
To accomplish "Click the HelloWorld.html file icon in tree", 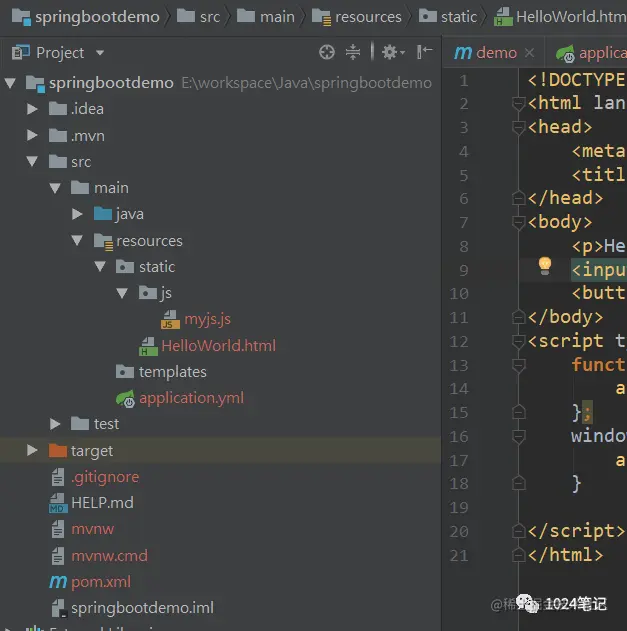I will [148, 346].
